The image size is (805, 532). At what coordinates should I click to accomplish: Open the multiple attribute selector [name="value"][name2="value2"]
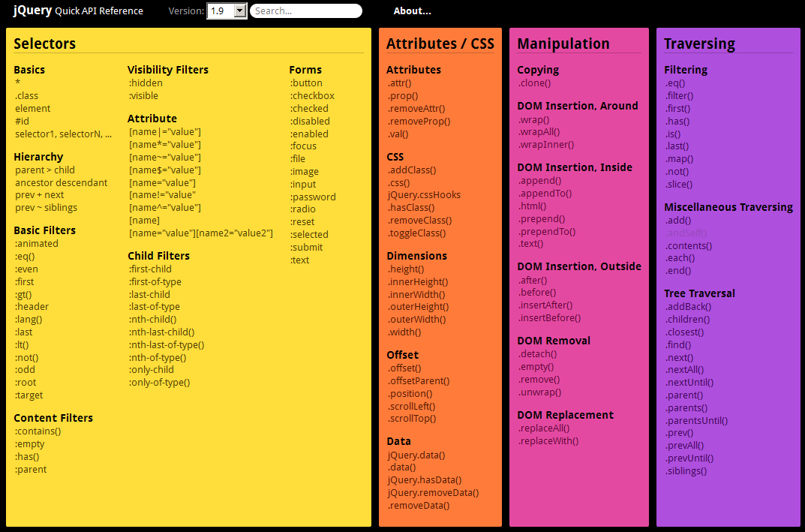point(201,233)
